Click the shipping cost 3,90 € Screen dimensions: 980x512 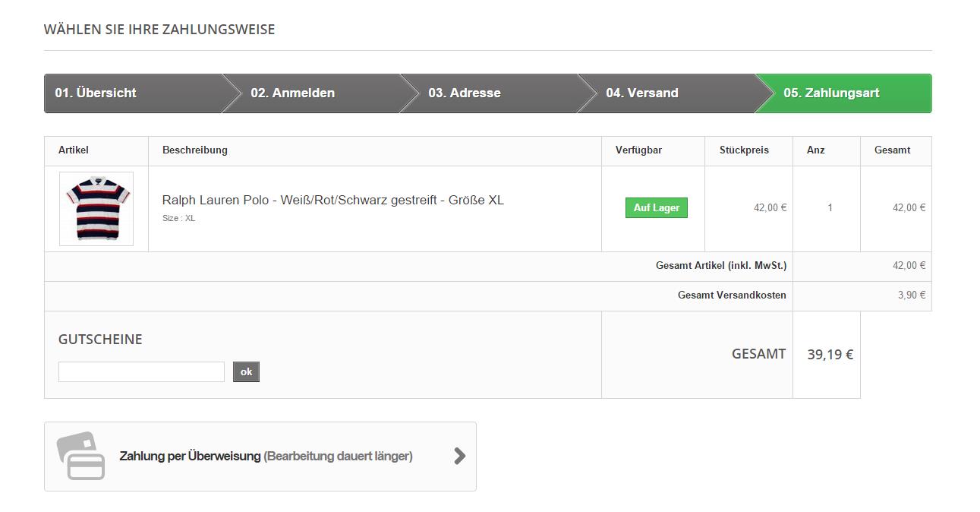[x=912, y=295]
